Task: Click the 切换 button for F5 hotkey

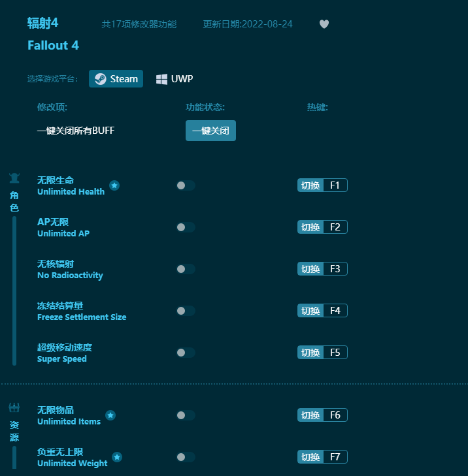Action: [310, 353]
